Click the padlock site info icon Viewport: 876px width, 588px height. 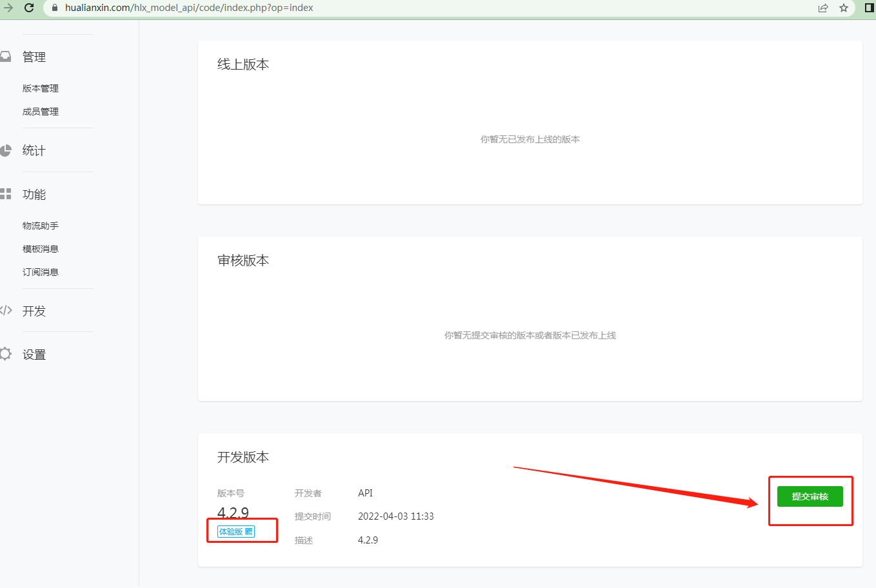click(x=55, y=8)
